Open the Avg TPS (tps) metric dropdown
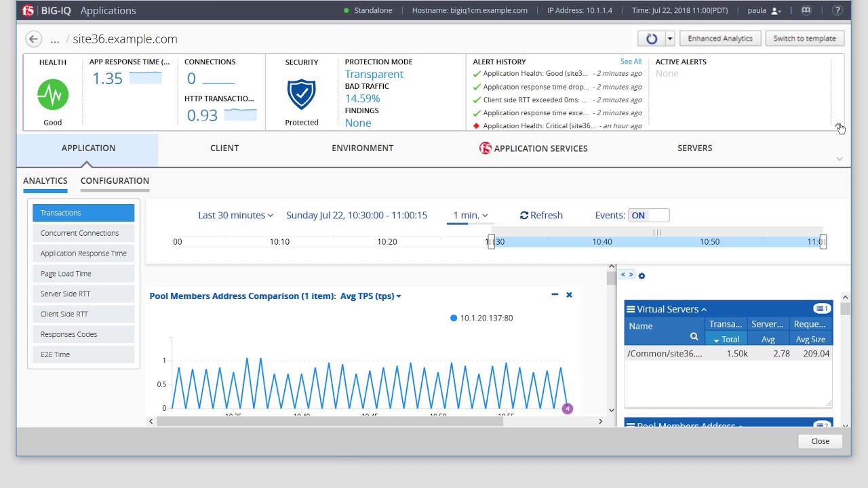Image resolution: width=868 pixels, height=488 pixels. 371,296
